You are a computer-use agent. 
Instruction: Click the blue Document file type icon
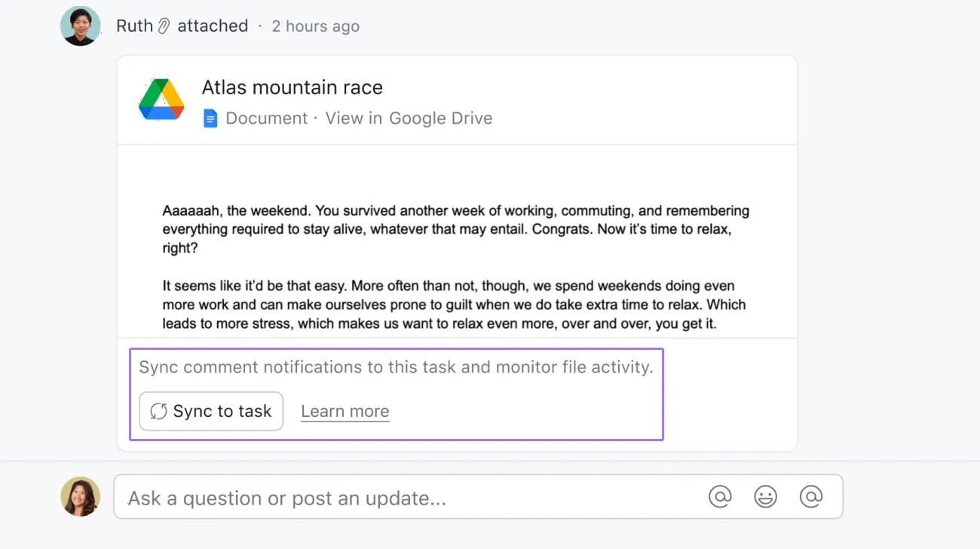coord(210,118)
